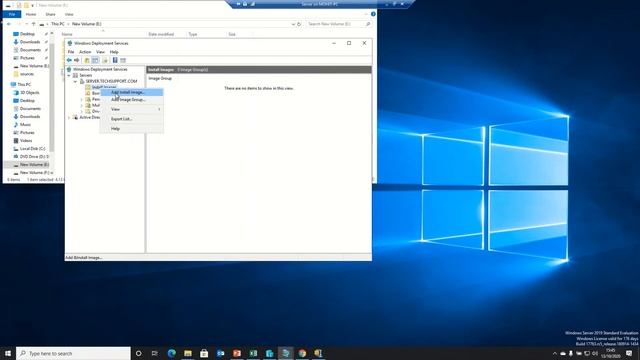Select SERVER.TECHSUPPORT.COM in the console tree

click(x=111, y=81)
